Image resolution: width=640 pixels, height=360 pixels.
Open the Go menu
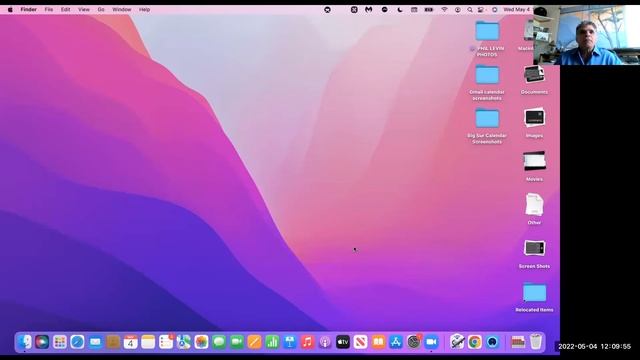coord(101,9)
